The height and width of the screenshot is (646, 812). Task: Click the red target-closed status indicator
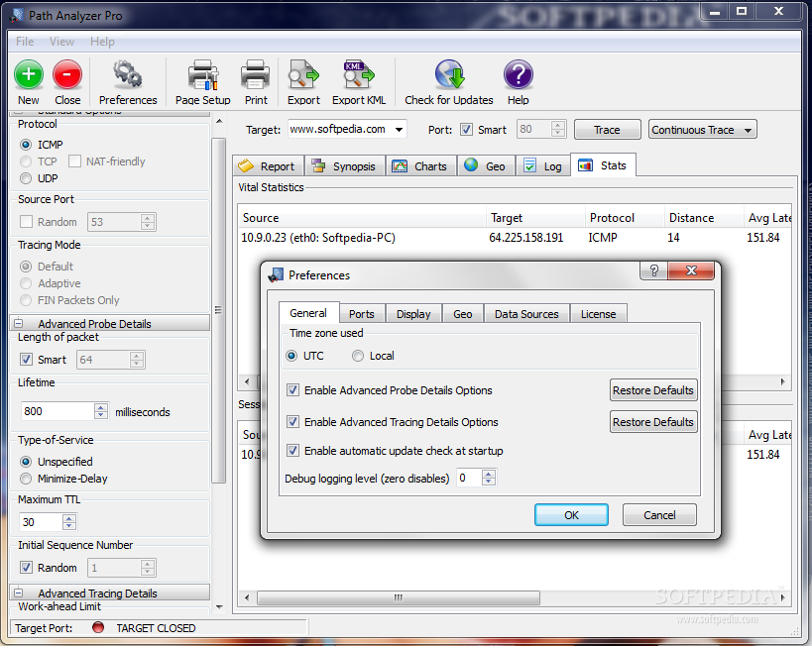pos(98,627)
